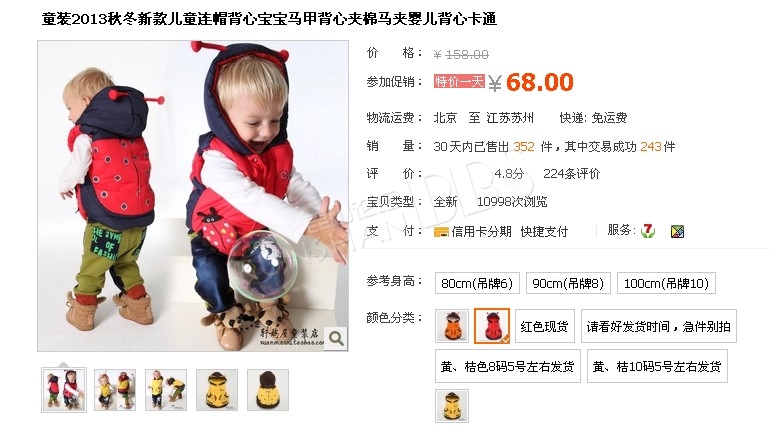Select the orange vest color swatch
Image resolution: width=770 pixels, height=434 pixels.
[452, 326]
